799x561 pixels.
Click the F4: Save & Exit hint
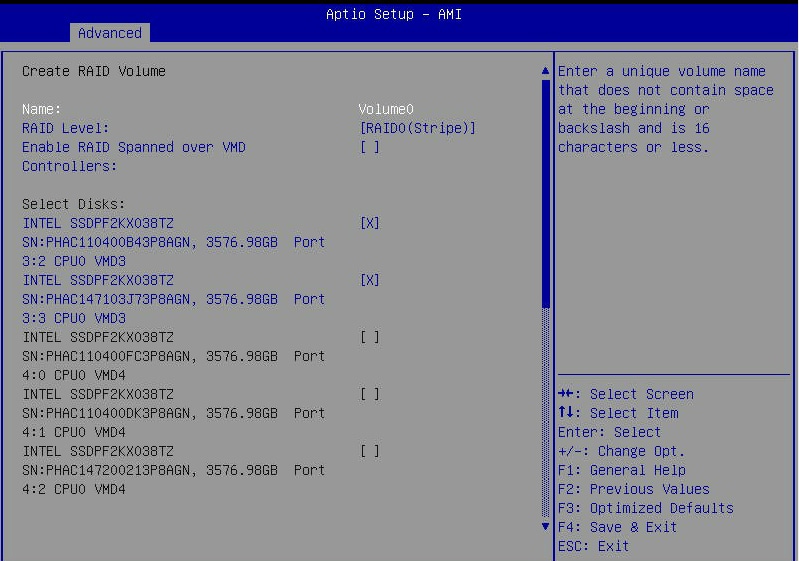(617, 527)
